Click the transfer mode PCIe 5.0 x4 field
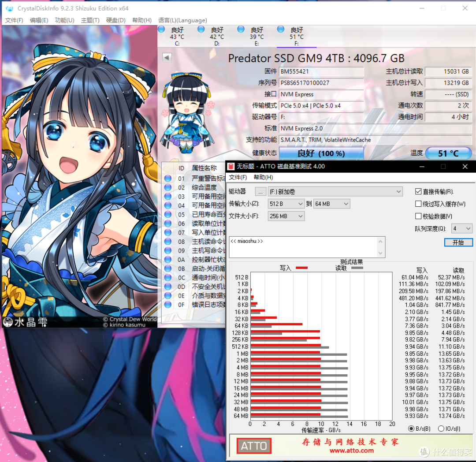Screen dimensions: 476x462 (x=321, y=106)
